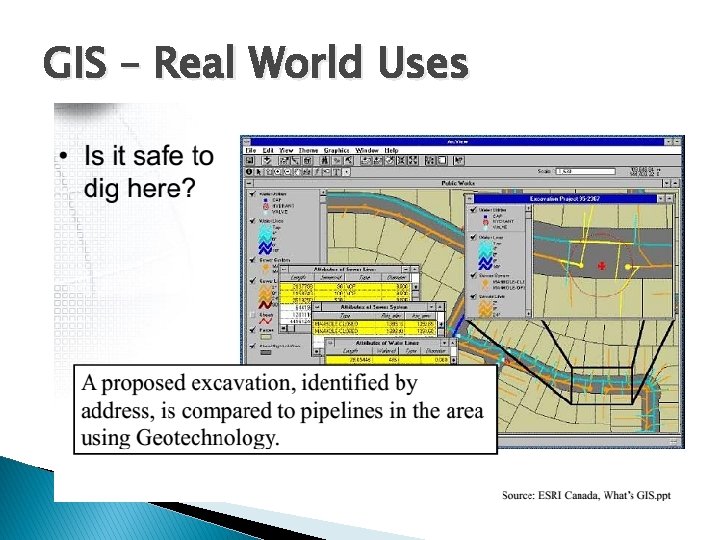Toggle Water Lines checkbox in Excavation Project window
Image resolution: width=720 pixels, height=540 pixels.
tap(473, 237)
